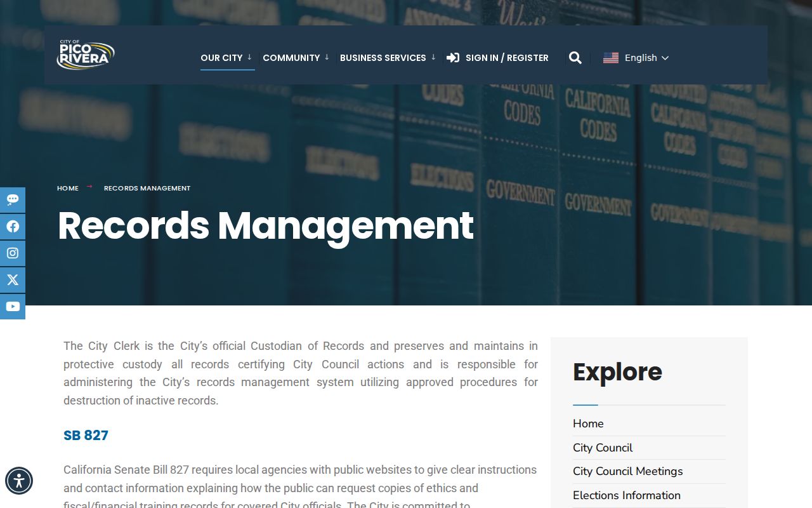Go to Home breadcrumb link
The width and height of the screenshot is (812, 508).
coord(68,188)
